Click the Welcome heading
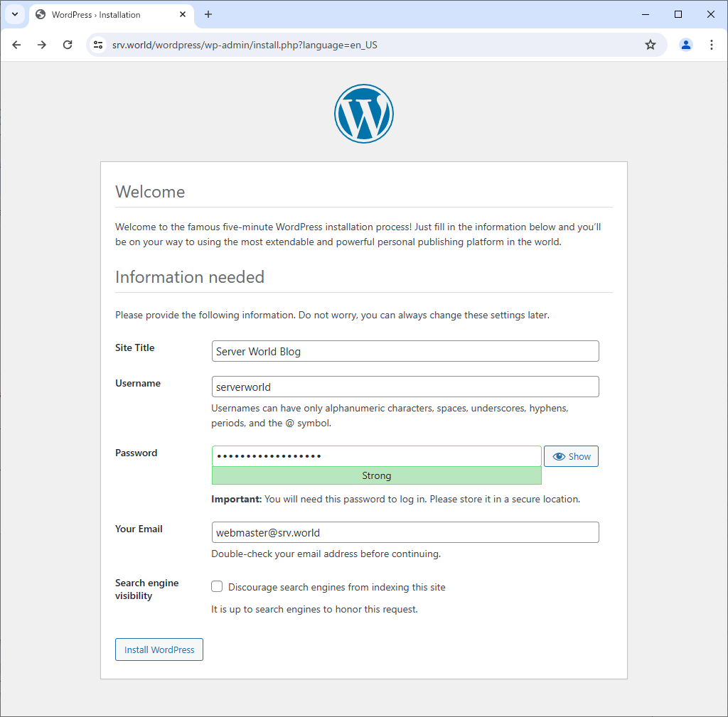This screenshot has width=728, height=717. point(150,192)
